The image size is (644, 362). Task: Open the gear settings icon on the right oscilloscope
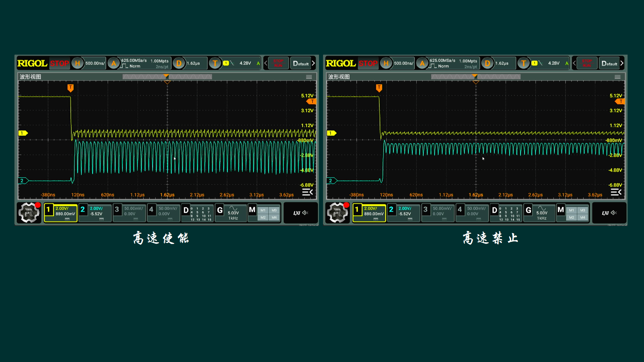[x=337, y=213]
